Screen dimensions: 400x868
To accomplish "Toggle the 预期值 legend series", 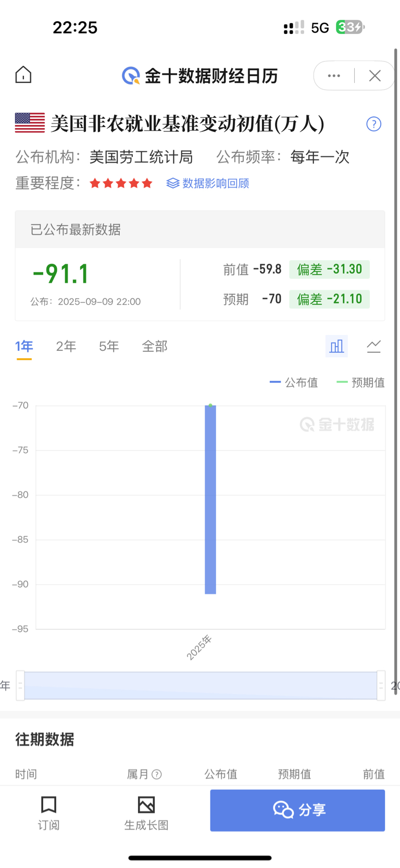I will (x=360, y=383).
